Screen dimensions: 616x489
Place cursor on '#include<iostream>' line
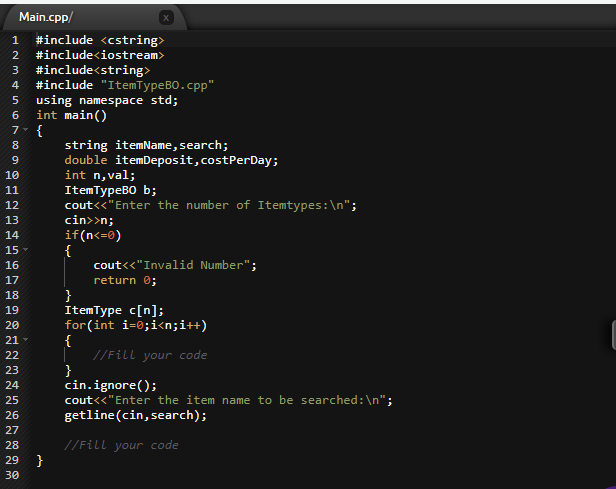coord(100,55)
